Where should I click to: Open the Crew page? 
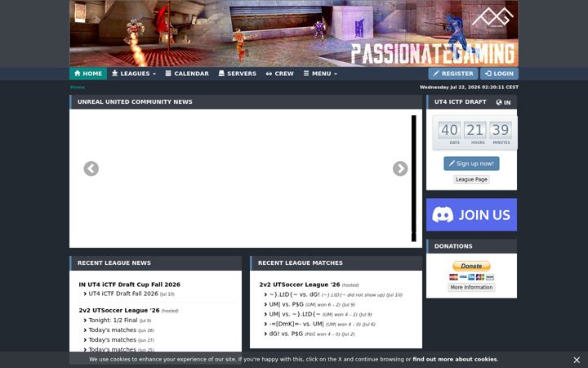point(280,74)
